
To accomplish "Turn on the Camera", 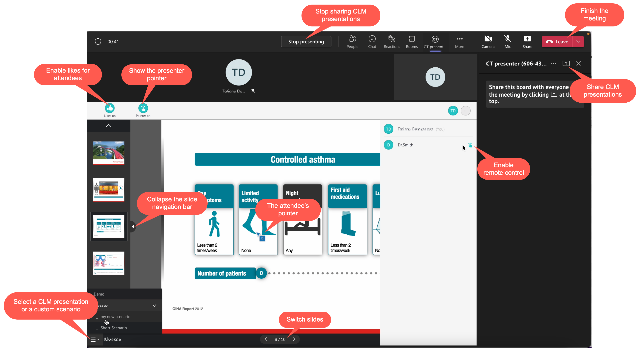I will tap(488, 41).
